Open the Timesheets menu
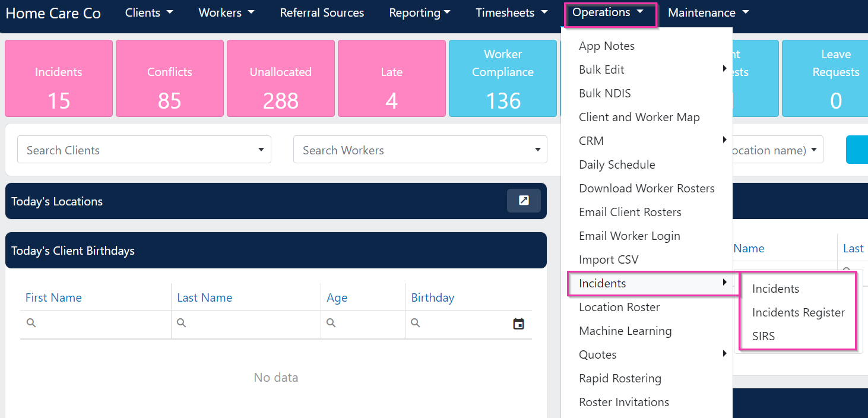Screen dimensions: 868x418 click(511, 12)
